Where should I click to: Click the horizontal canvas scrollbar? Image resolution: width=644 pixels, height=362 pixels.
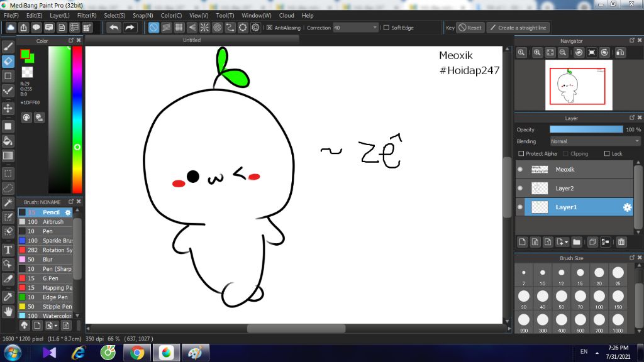296,328
